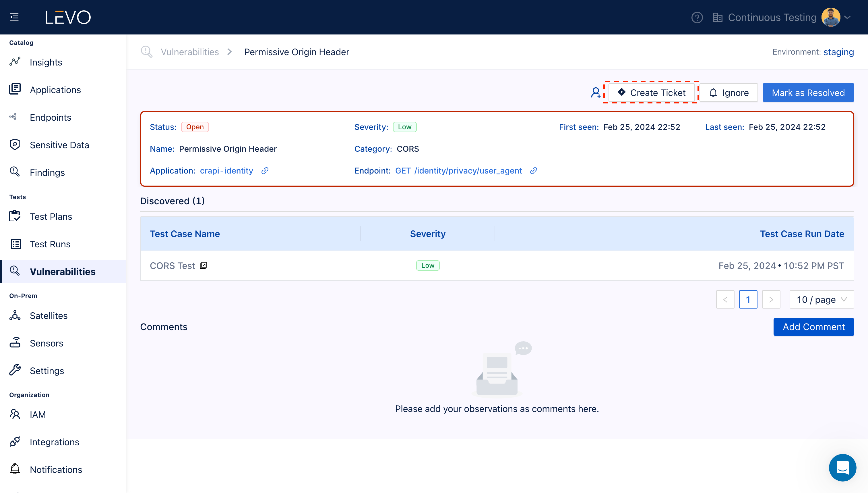This screenshot has width=868, height=493.
Task: Open the staging environment link
Action: coord(838,52)
